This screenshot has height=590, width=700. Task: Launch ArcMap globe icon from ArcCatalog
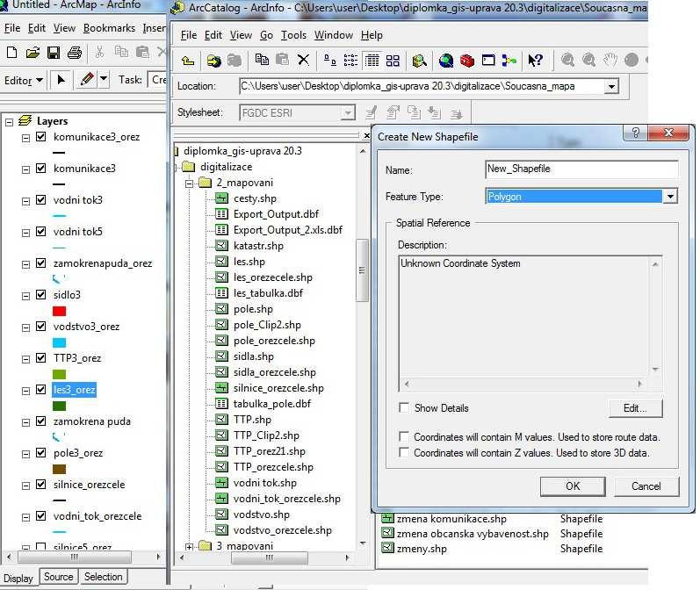[x=446, y=60]
